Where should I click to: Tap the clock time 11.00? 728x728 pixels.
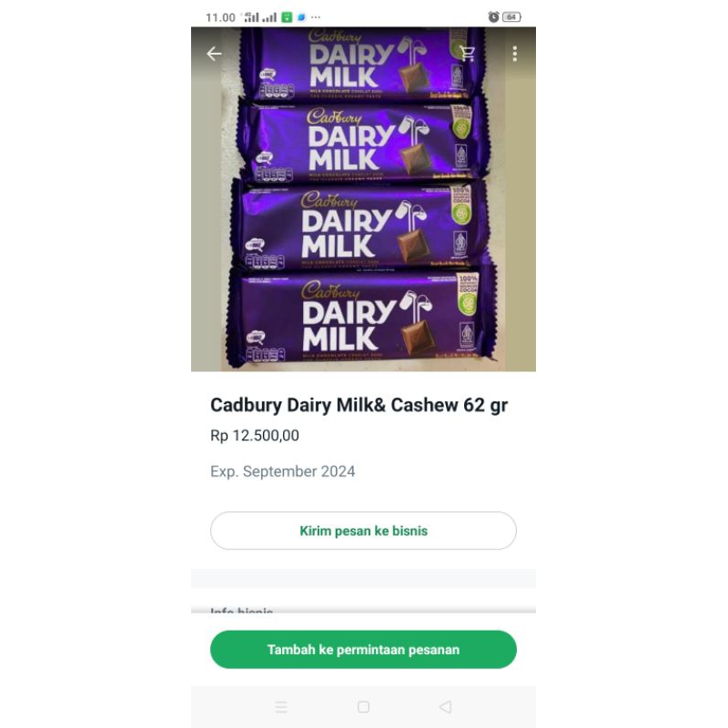coord(220,17)
